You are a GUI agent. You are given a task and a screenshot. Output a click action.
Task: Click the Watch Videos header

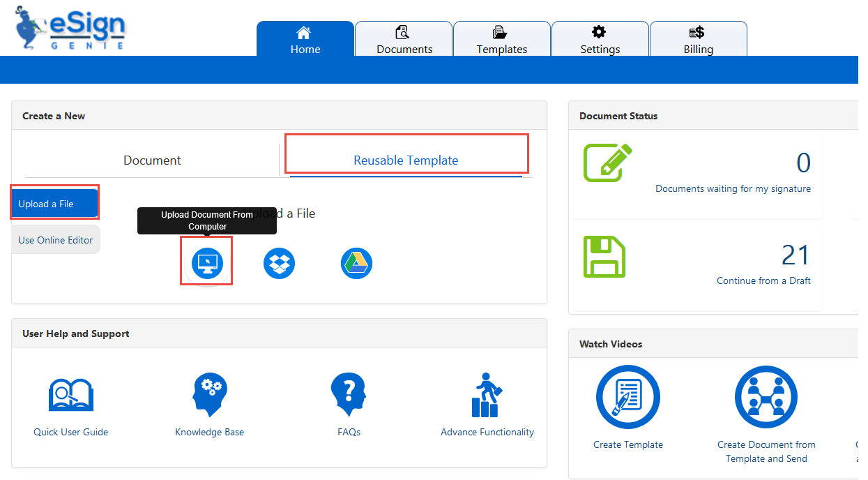tap(713, 344)
